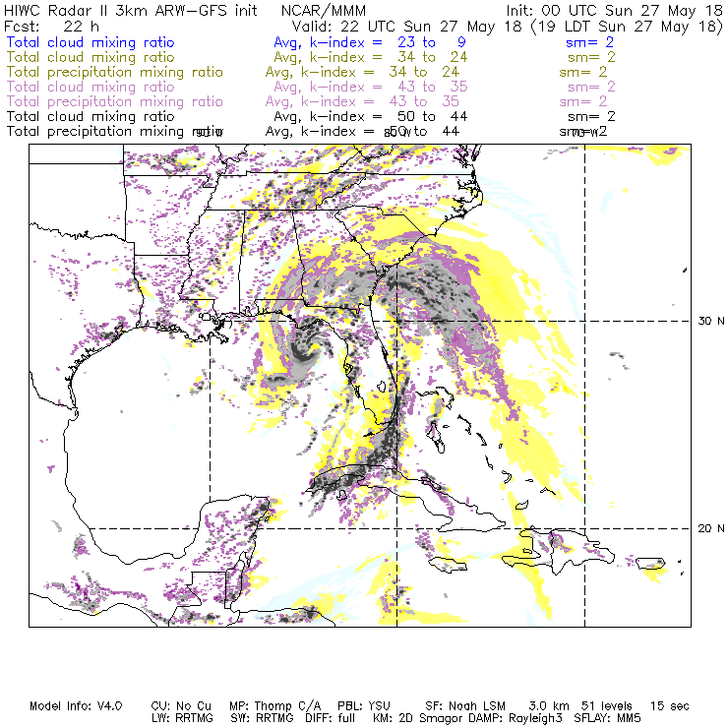The image size is (728, 728).
Task: Click the Puerto Rico island outline
Action: 649,564
